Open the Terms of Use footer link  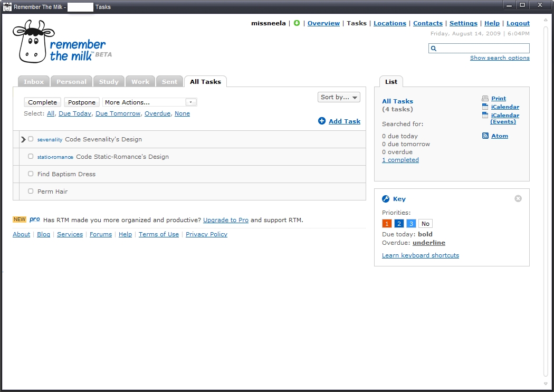pyautogui.click(x=159, y=234)
